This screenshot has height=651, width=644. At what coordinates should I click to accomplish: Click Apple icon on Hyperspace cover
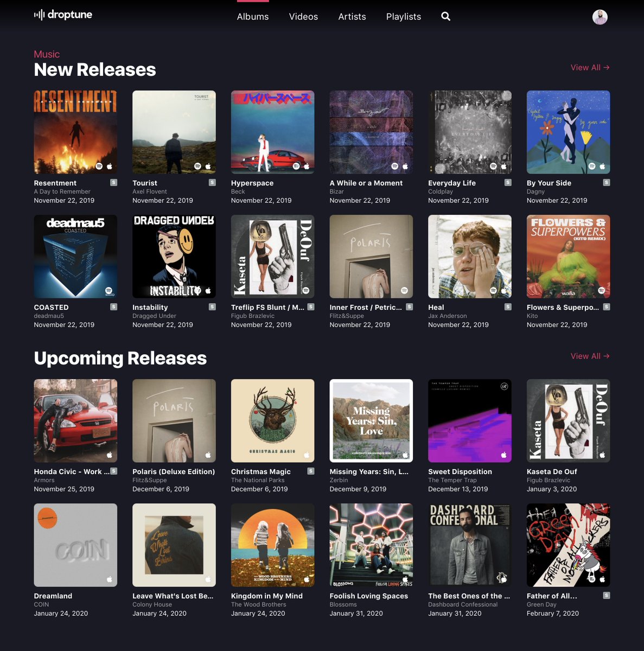[307, 166]
